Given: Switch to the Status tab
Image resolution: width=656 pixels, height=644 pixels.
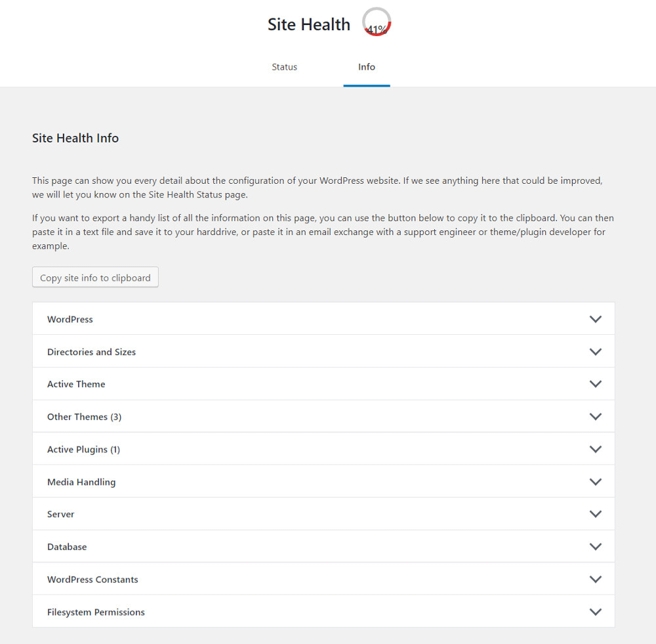Looking at the screenshot, I should tap(284, 67).
